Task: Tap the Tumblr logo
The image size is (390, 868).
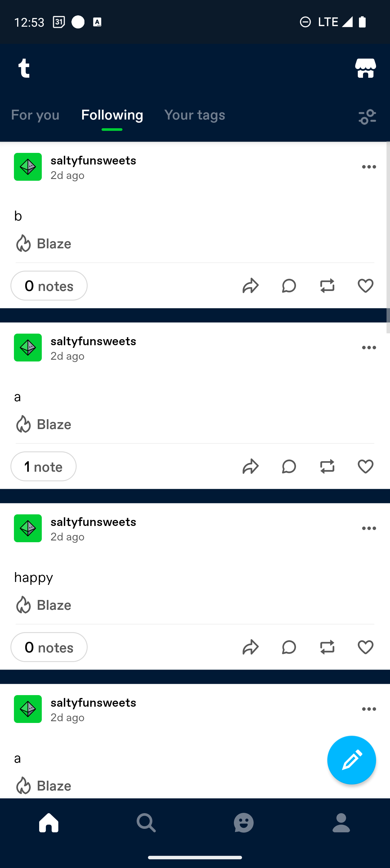Action: point(24,68)
